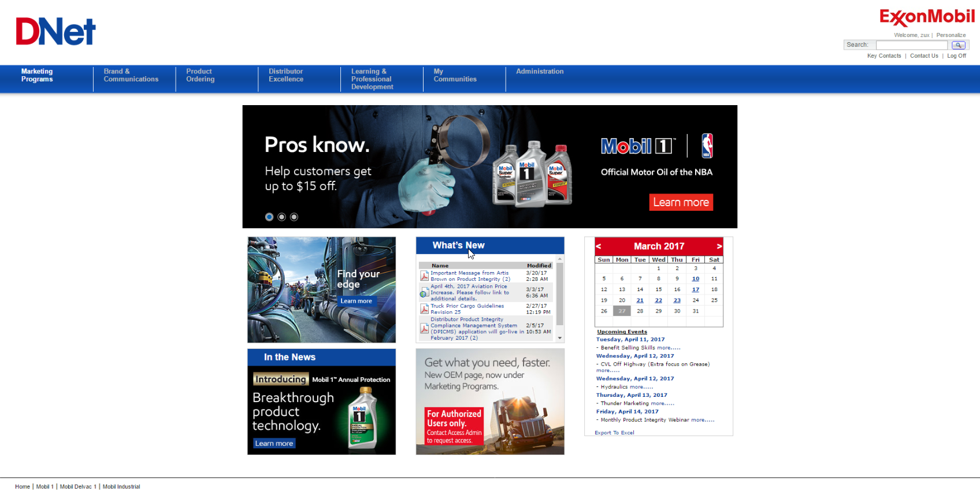980x491 pixels.
Task: Open PDF icon for Artis Brown message
Action: coord(424,276)
